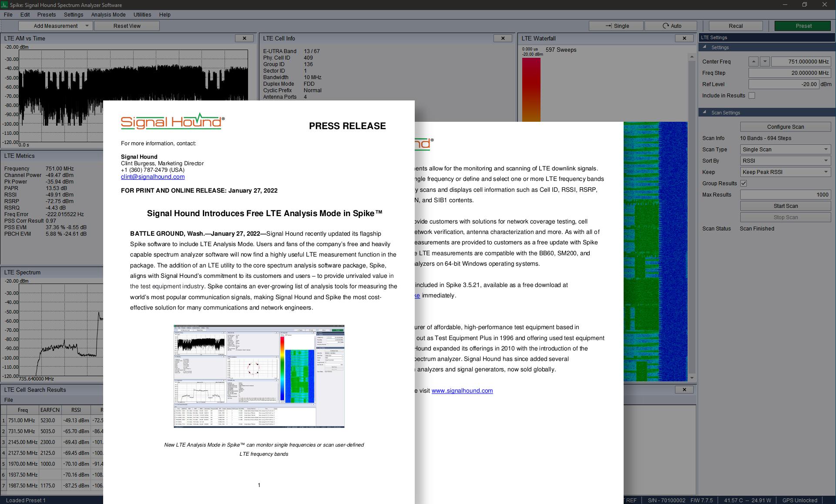Image resolution: width=836 pixels, height=504 pixels.
Task: Click Center Freq step-up arrow
Action: pyautogui.click(x=754, y=62)
